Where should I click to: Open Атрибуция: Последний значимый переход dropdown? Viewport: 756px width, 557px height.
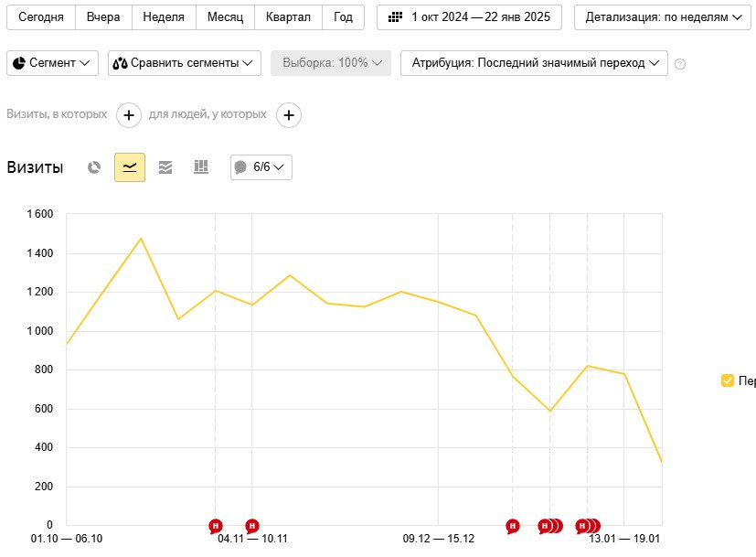(534, 63)
